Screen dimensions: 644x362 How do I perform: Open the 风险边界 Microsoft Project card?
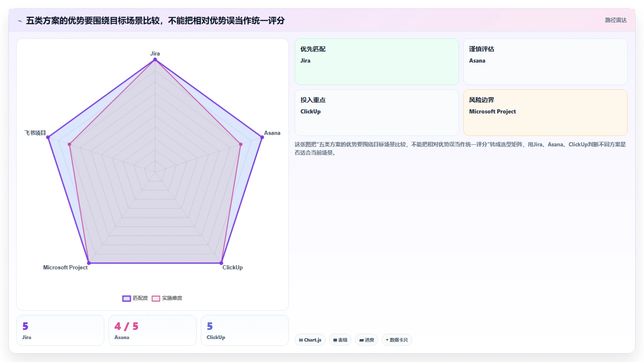point(546,113)
